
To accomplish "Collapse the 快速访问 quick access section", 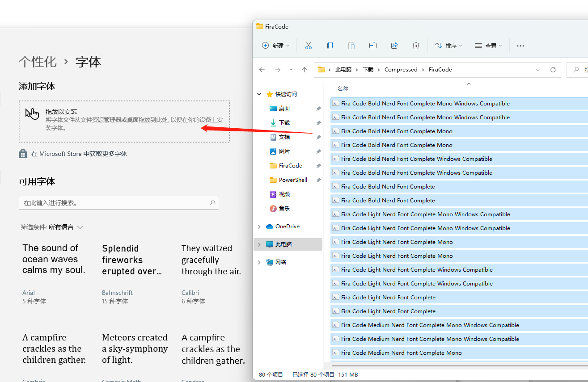I will pyautogui.click(x=259, y=94).
